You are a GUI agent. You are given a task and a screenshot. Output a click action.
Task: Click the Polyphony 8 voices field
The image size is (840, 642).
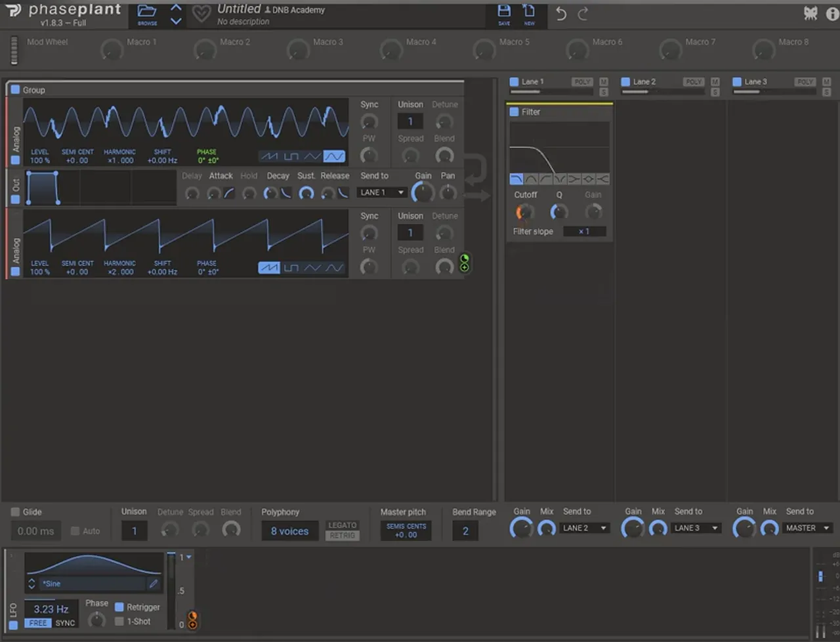[289, 531]
